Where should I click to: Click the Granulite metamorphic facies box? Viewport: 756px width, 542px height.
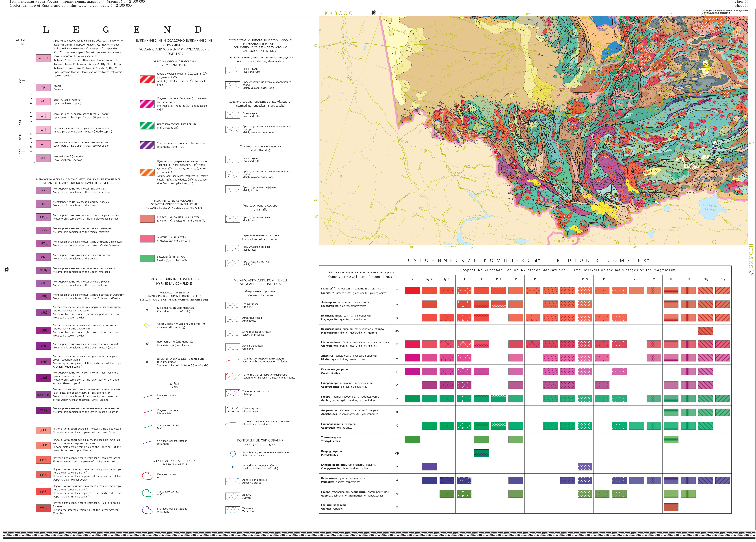pos(233,305)
